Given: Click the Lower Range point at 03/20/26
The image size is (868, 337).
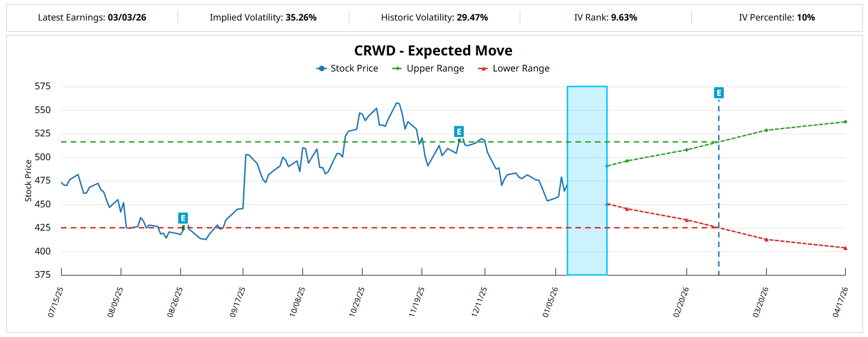Looking at the screenshot, I should pos(766,239).
